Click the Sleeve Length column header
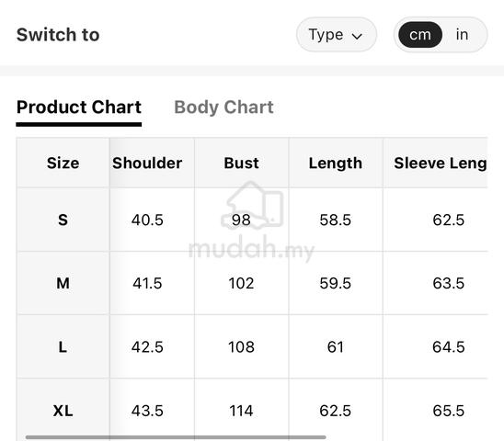The width and height of the screenshot is (504, 441). coord(441,164)
